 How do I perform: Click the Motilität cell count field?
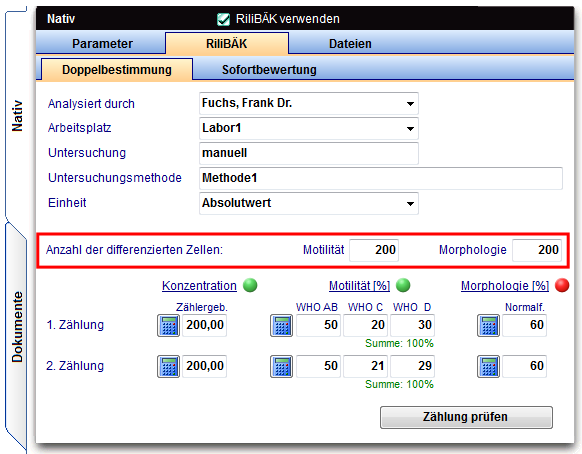pyautogui.click(x=374, y=250)
